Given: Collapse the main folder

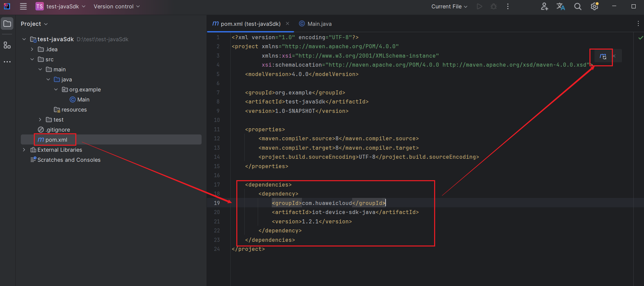Looking at the screenshot, I should coord(40,69).
